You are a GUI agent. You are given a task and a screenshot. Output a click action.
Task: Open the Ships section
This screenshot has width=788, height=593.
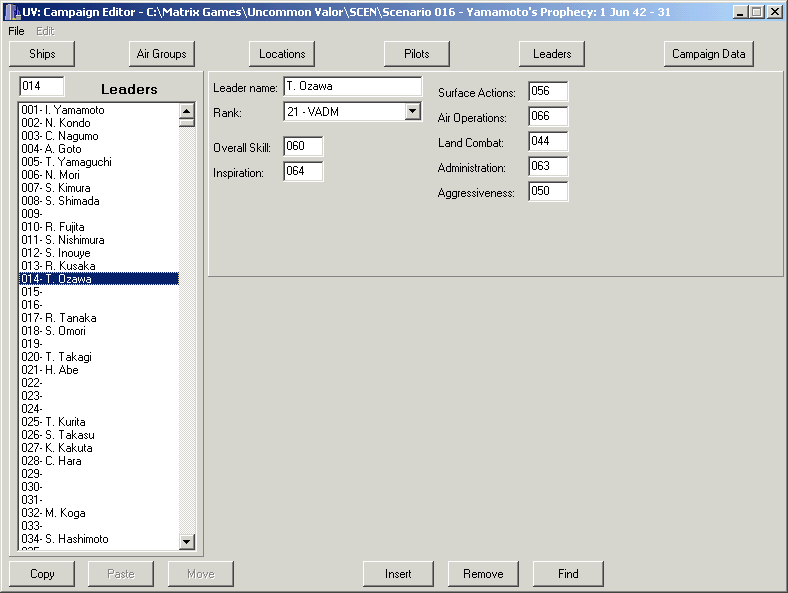42,54
